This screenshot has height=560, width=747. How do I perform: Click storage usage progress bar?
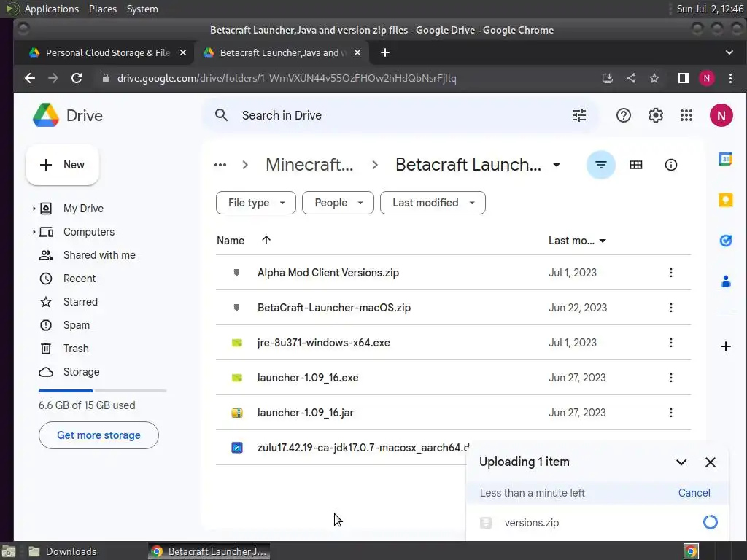click(x=102, y=391)
